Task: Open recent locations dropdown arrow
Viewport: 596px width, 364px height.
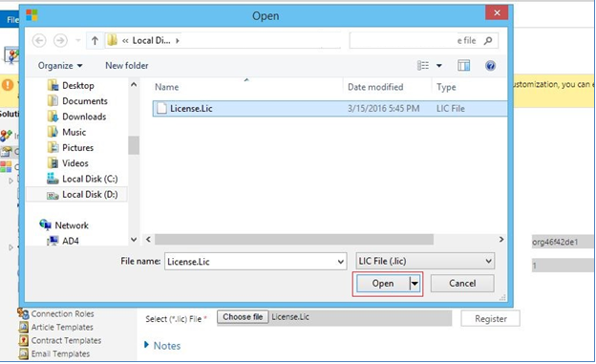Action: coord(78,40)
